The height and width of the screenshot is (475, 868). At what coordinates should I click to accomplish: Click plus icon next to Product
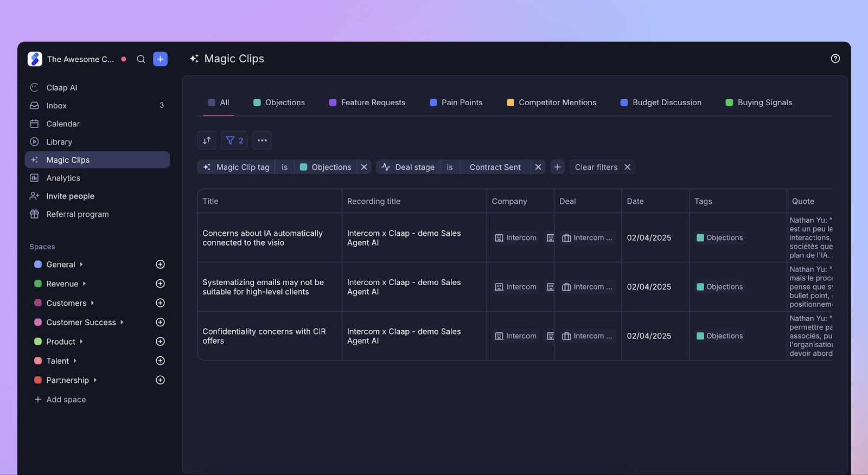160,342
